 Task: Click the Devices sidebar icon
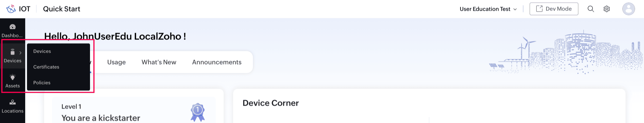(13, 52)
